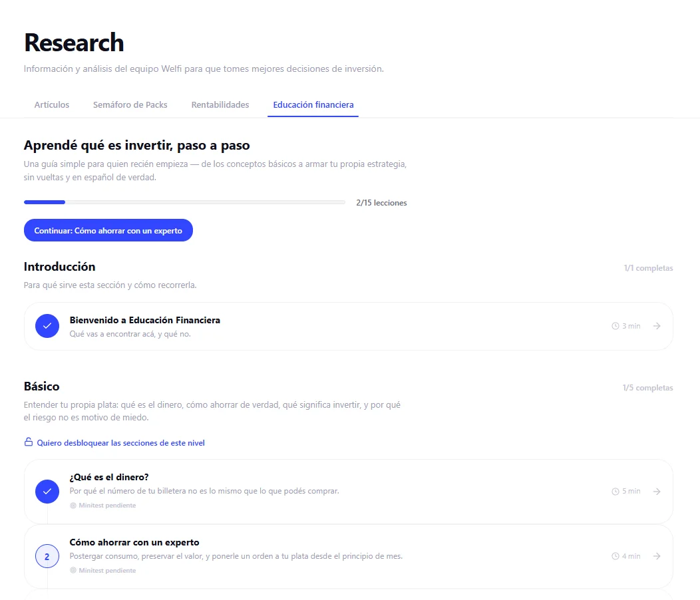The image size is (700, 600).
Task: Click the numbered circle 2 step indicator
Action: coord(47,556)
